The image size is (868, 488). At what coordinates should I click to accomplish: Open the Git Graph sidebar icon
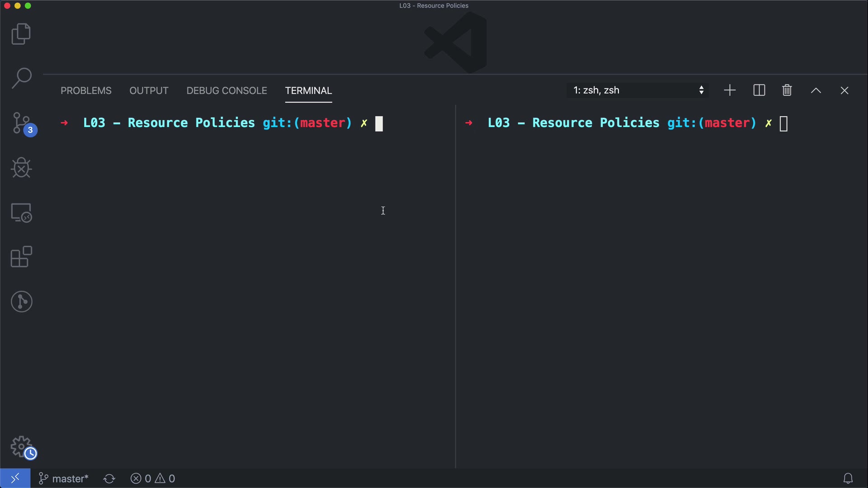pyautogui.click(x=21, y=301)
